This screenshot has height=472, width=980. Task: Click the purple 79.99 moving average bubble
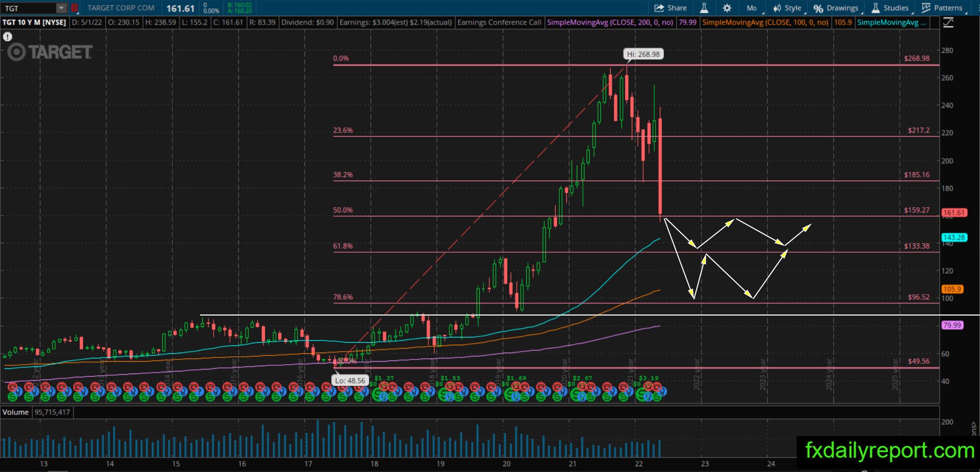952,325
